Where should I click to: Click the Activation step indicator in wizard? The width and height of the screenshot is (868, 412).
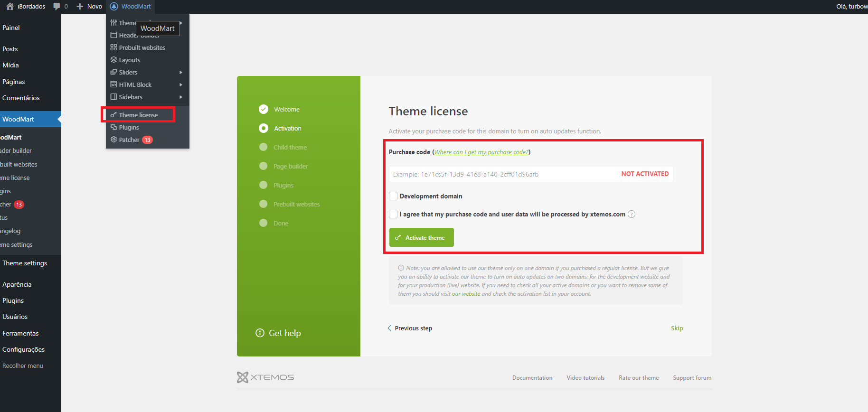tap(264, 128)
